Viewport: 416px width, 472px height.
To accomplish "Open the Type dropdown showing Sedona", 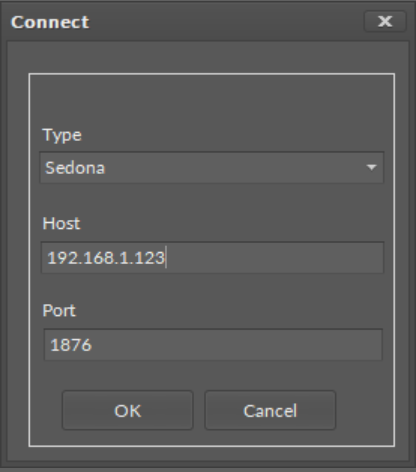I will 212,167.
